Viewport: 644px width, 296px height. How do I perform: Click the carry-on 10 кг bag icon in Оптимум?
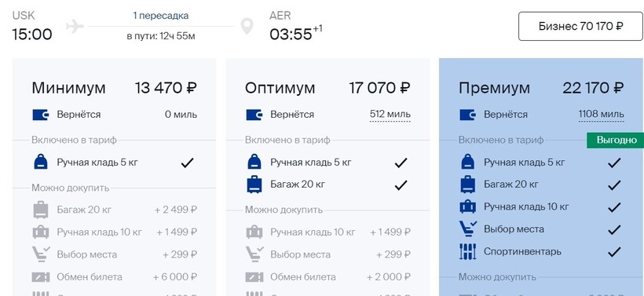254,232
